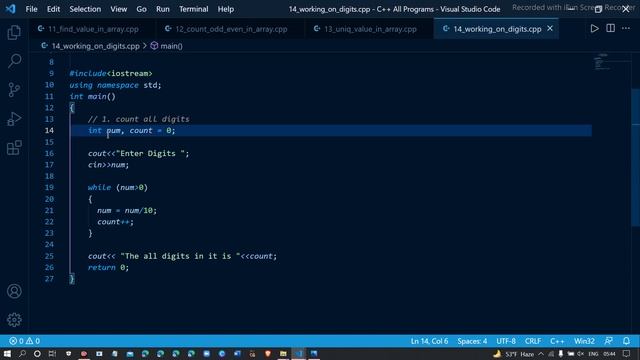Open the Windows Start menu
The width and height of the screenshot is (640, 360).
7,354
